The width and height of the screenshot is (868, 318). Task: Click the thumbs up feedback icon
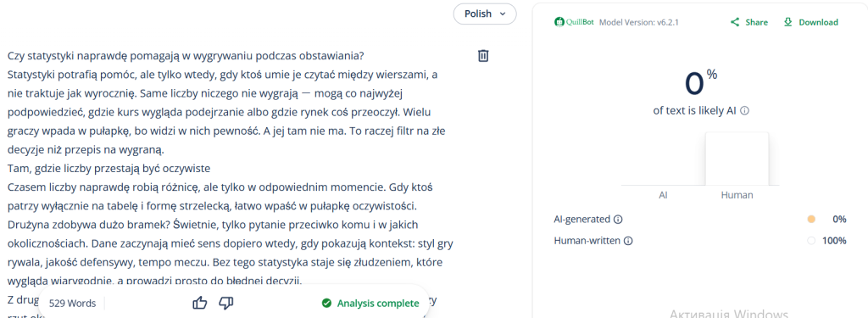200,303
